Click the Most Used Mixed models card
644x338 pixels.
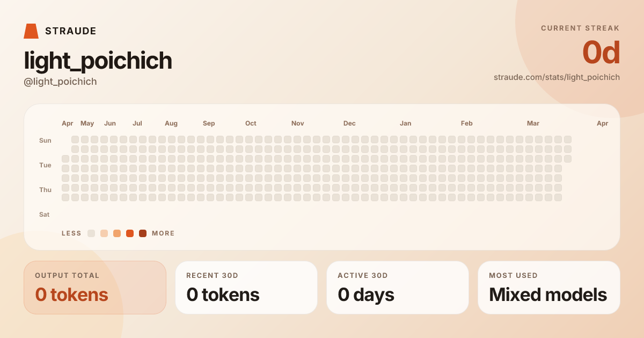point(549,288)
